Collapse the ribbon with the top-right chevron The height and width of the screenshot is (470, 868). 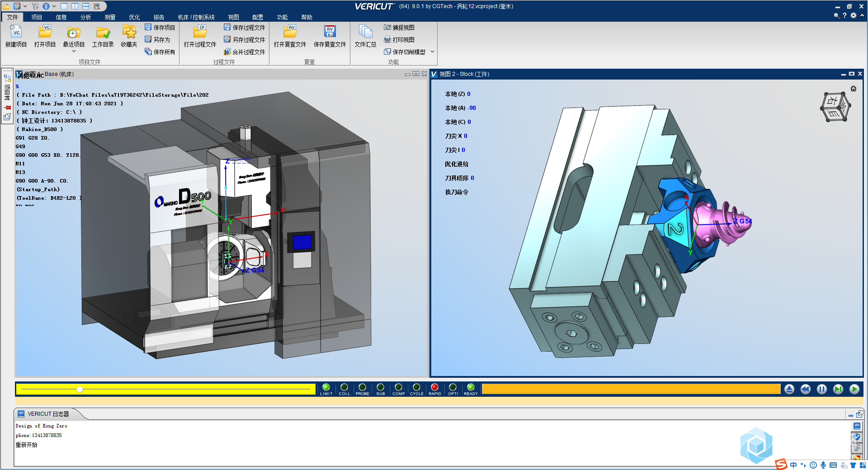(x=862, y=15)
